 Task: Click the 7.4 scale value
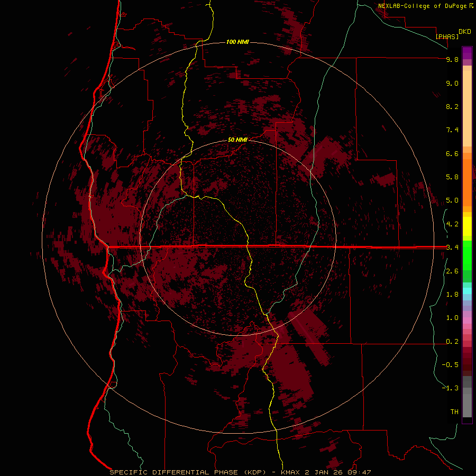[452, 130]
